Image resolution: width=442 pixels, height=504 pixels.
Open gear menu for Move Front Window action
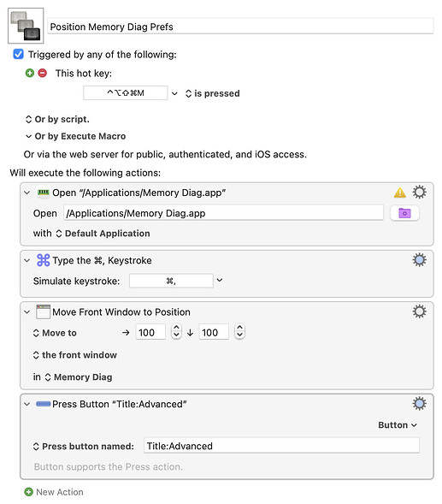point(419,311)
